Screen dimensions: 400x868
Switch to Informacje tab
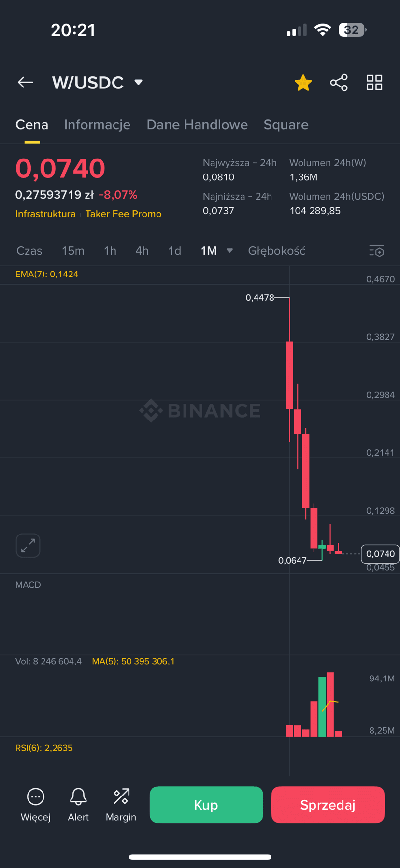(x=97, y=125)
